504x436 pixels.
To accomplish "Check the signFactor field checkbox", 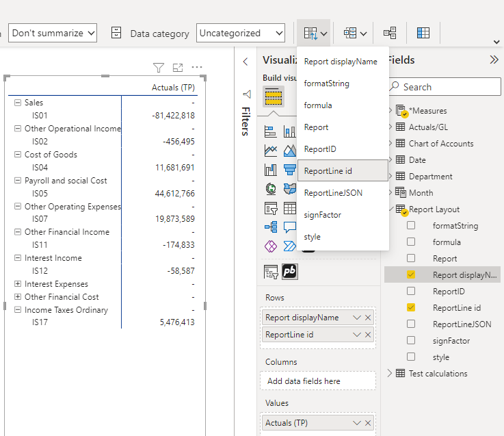I will (x=411, y=340).
